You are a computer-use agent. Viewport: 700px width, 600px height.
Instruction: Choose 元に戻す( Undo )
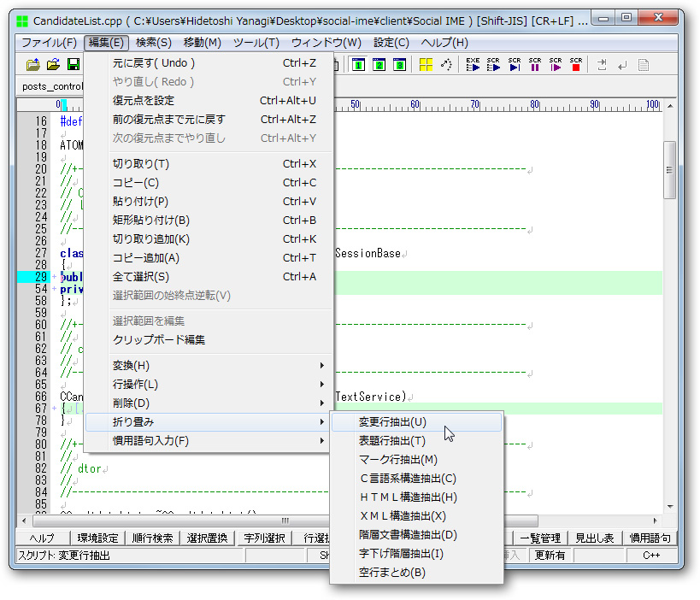click(x=209, y=63)
